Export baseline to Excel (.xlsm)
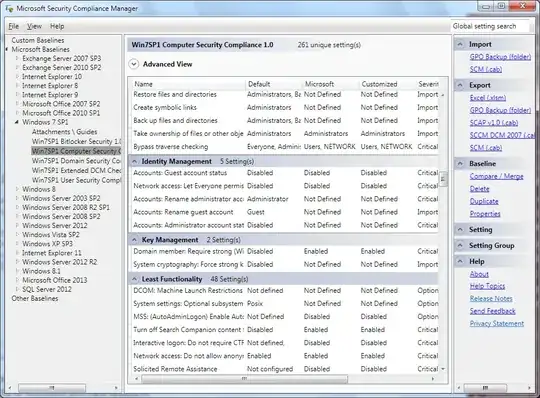The height and width of the screenshot is (398, 540). [x=488, y=98]
